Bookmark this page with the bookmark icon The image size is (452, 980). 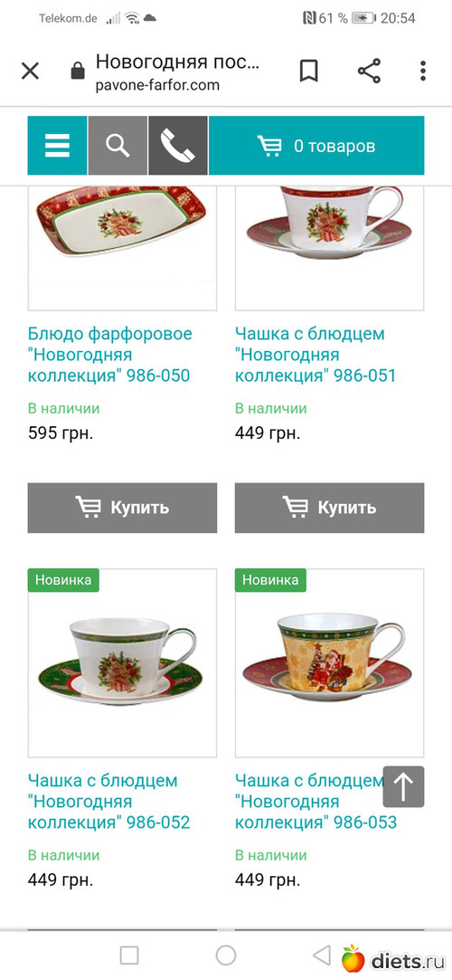click(308, 71)
